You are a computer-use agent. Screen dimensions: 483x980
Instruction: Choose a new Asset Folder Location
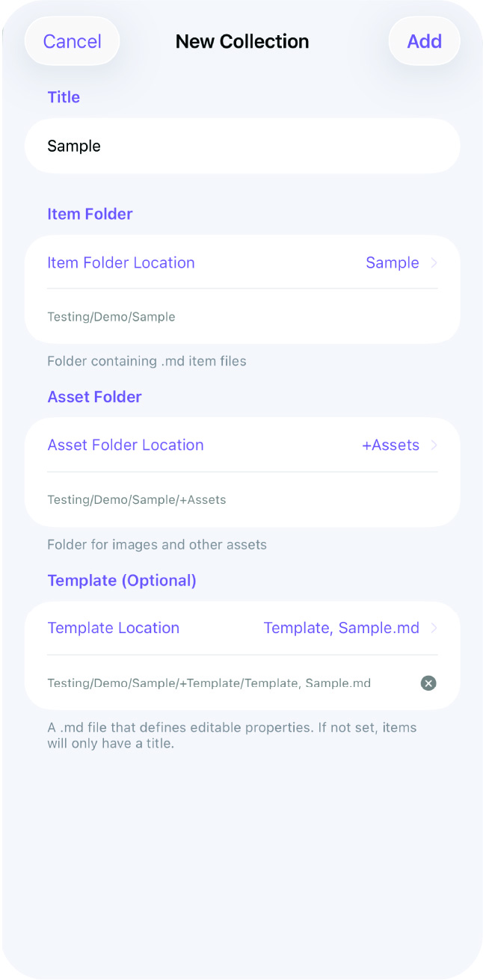click(126, 445)
